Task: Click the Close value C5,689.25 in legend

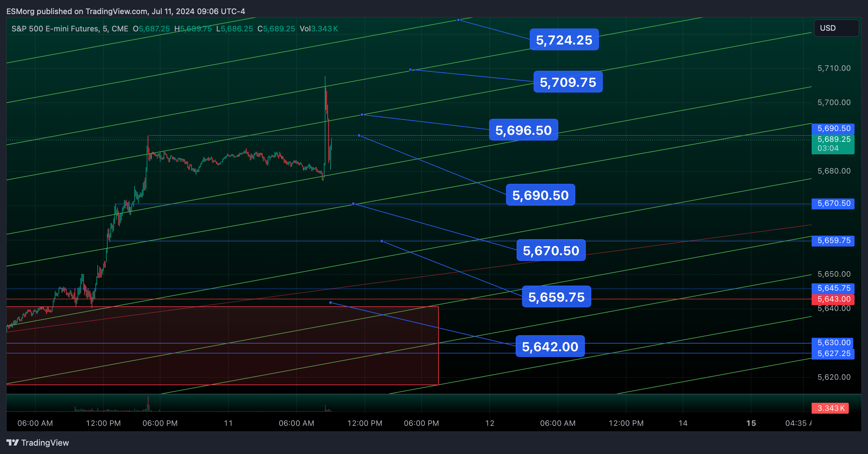Action: tap(276, 28)
